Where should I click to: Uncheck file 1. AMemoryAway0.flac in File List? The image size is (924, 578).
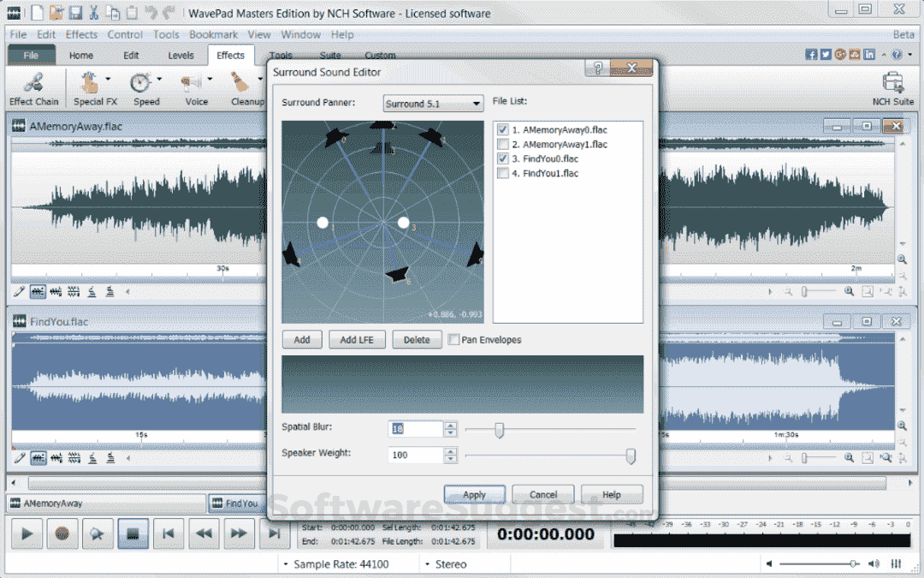[501, 129]
